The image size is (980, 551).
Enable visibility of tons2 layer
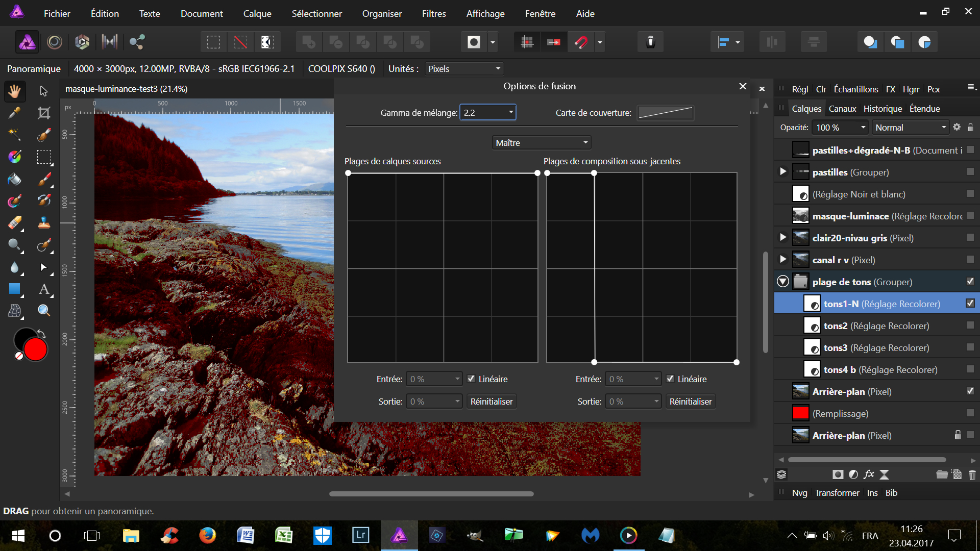coord(970,325)
